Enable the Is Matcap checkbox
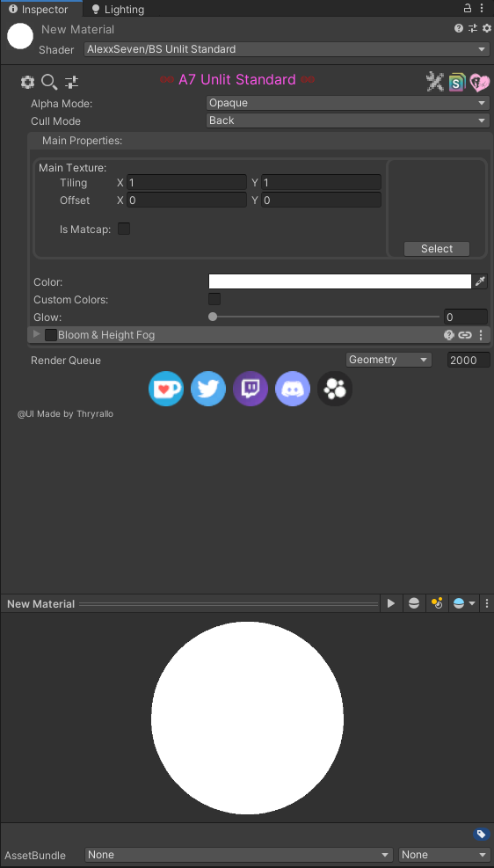 point(124,229)
